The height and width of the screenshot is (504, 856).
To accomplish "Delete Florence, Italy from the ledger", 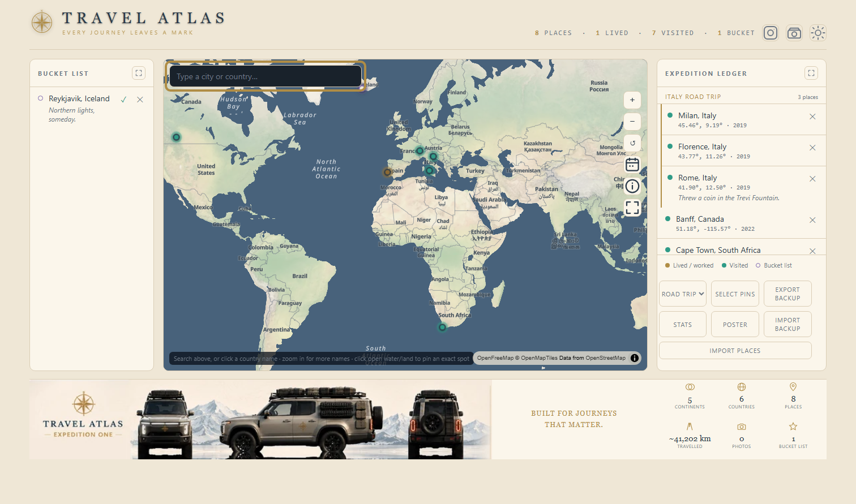I will tap(812, 148).
